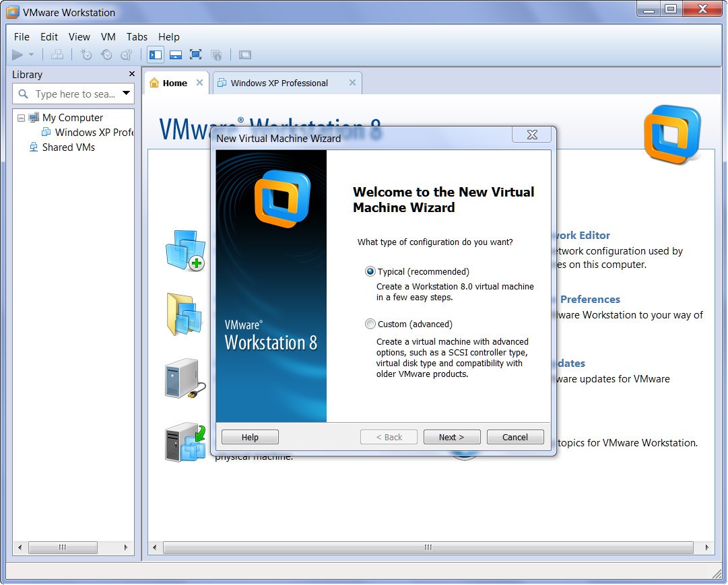Close the Library panel

(132, 74)
